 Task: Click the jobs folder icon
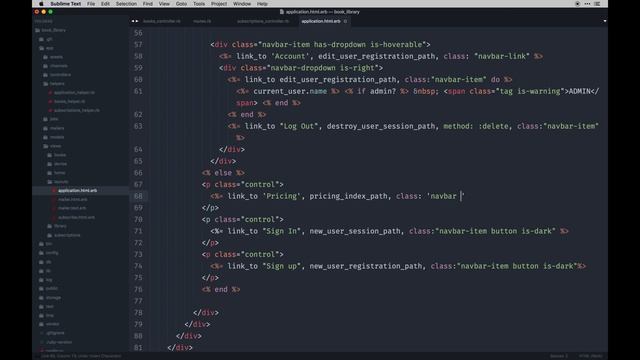tap(45, 119)
